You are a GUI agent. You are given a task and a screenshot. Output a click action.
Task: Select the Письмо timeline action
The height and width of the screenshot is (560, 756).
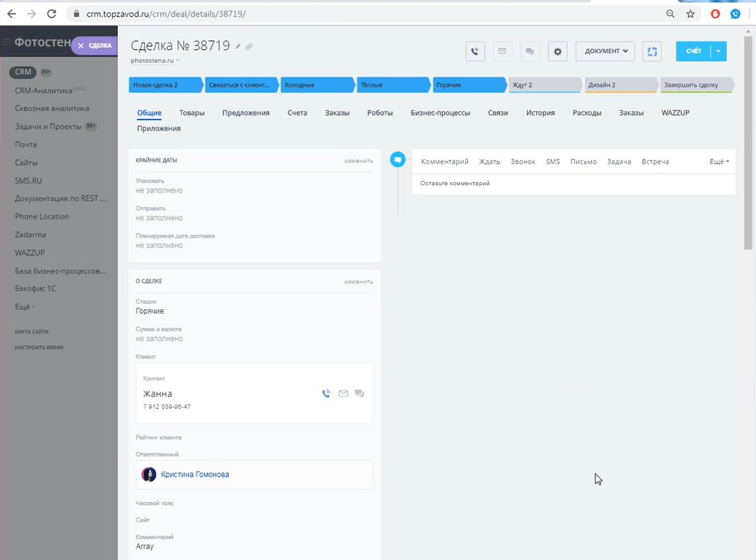(583, 161)
